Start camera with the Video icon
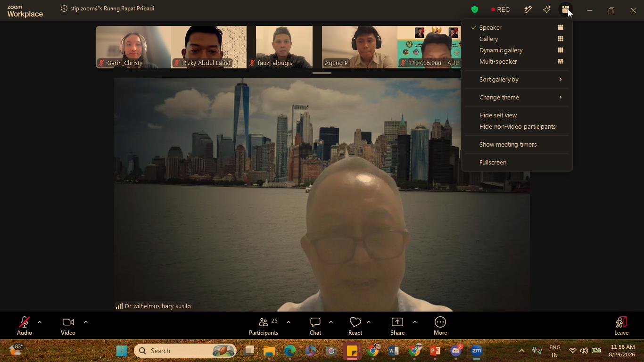The height and width of the screenshot is (362, 644). pos(68,322)
